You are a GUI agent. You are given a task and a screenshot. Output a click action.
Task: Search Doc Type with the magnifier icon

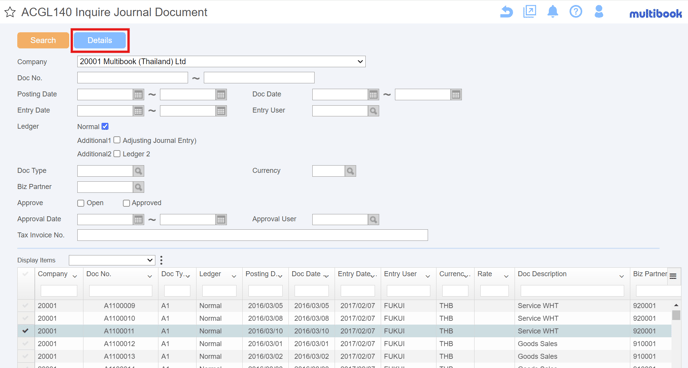pos(138,171)
